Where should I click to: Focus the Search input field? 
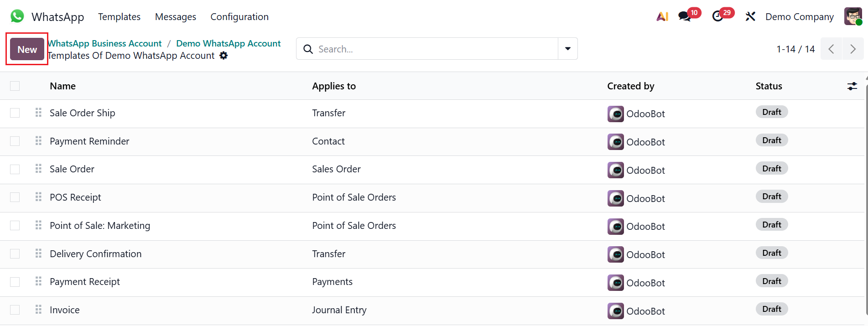[433, 49]
